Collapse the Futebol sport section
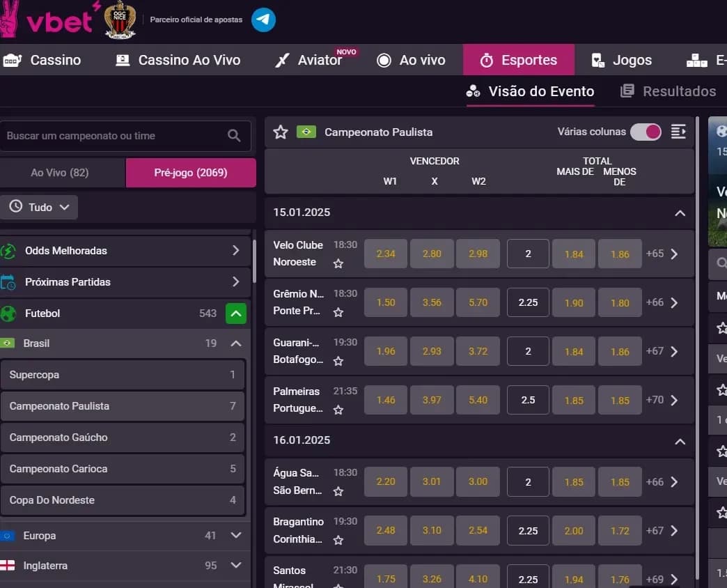This screenshot has width=727, height=588. pyautogui.click(x=236, y=314)
